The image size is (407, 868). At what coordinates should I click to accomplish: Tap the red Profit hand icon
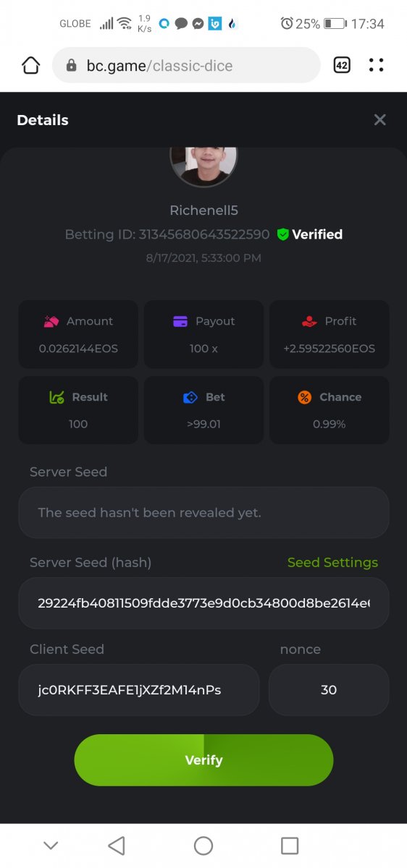point(310,321)
